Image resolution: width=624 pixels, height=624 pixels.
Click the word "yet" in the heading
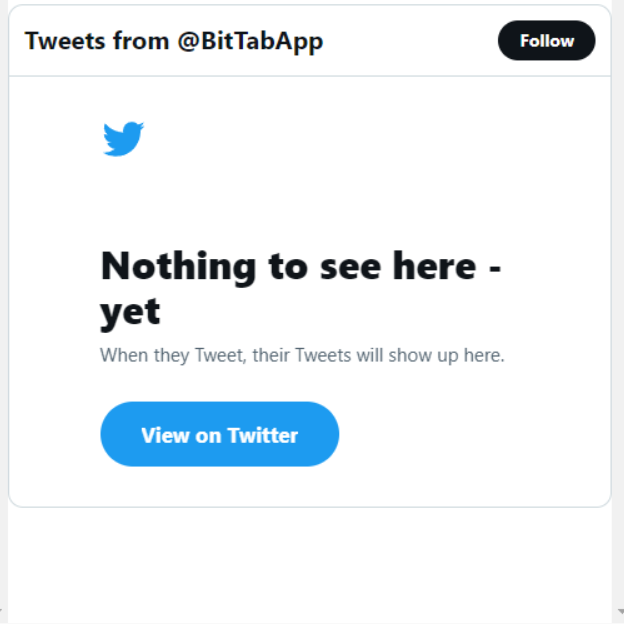pyautogui.click(x=130, y=314)
